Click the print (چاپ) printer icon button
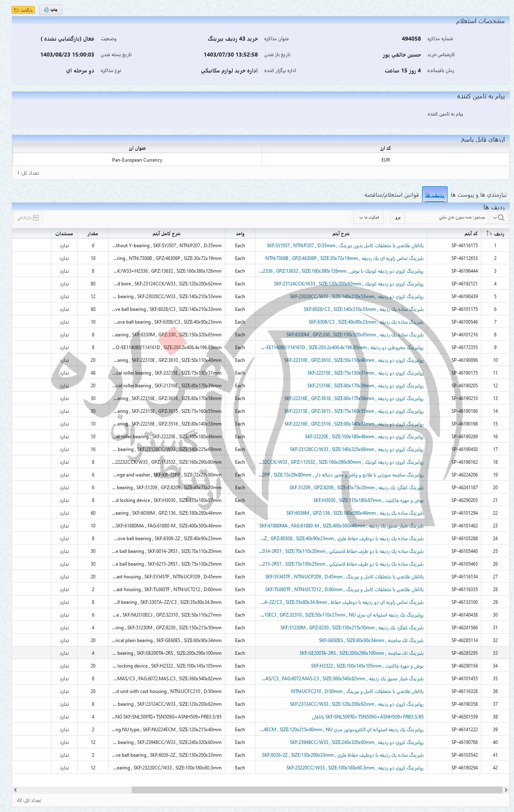 point(51,10)
